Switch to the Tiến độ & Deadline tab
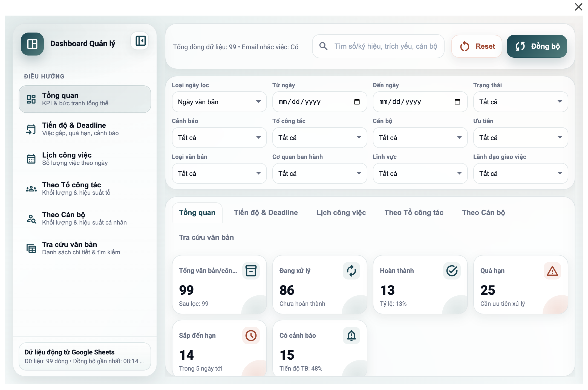Screen dimensions: 588x390 pos(266,213)
